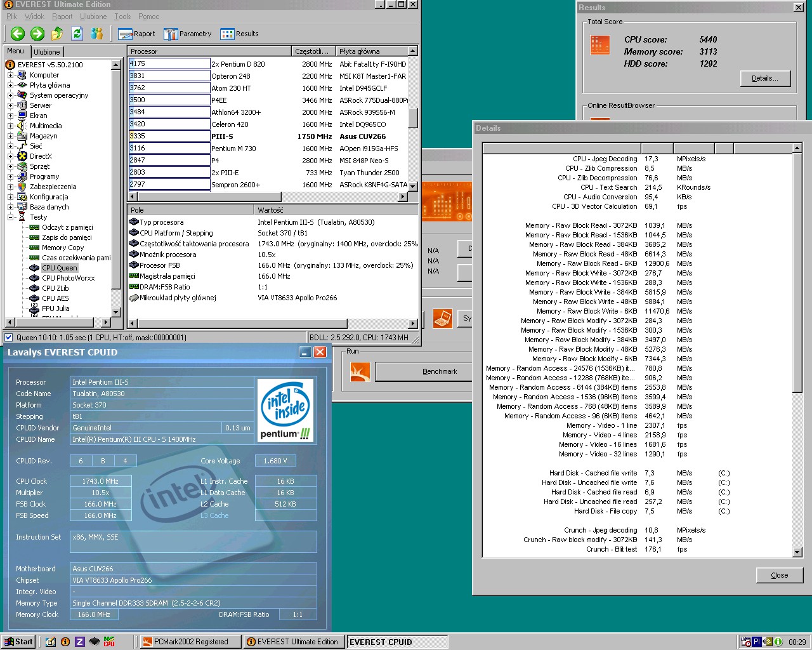Click the Start button on the taskbar

[18, 642]
